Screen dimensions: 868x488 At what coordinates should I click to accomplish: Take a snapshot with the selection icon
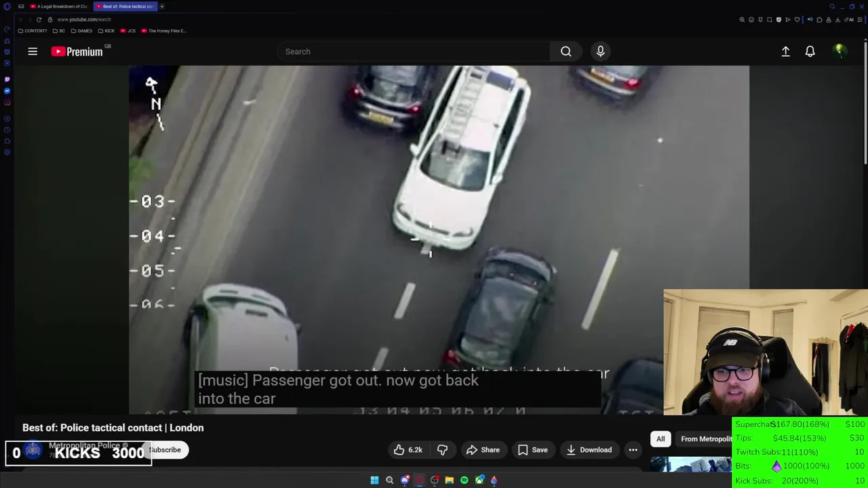(x=770, y=20)
